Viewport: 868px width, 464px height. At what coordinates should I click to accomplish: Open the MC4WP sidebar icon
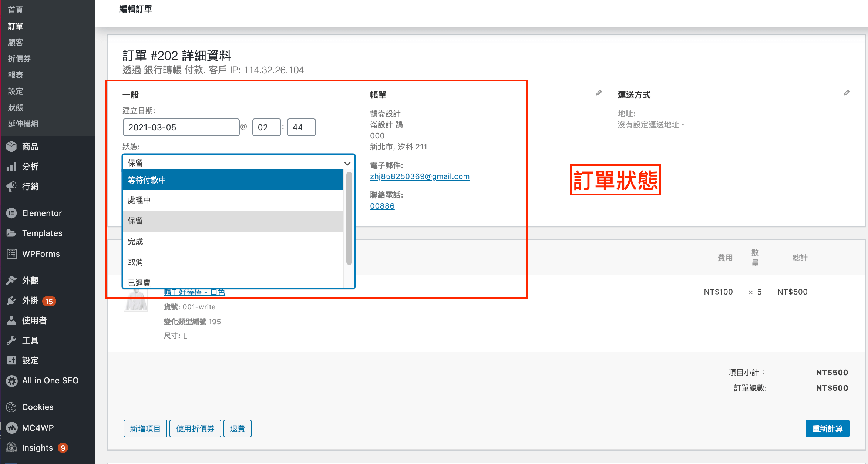(x=11, y=428)
